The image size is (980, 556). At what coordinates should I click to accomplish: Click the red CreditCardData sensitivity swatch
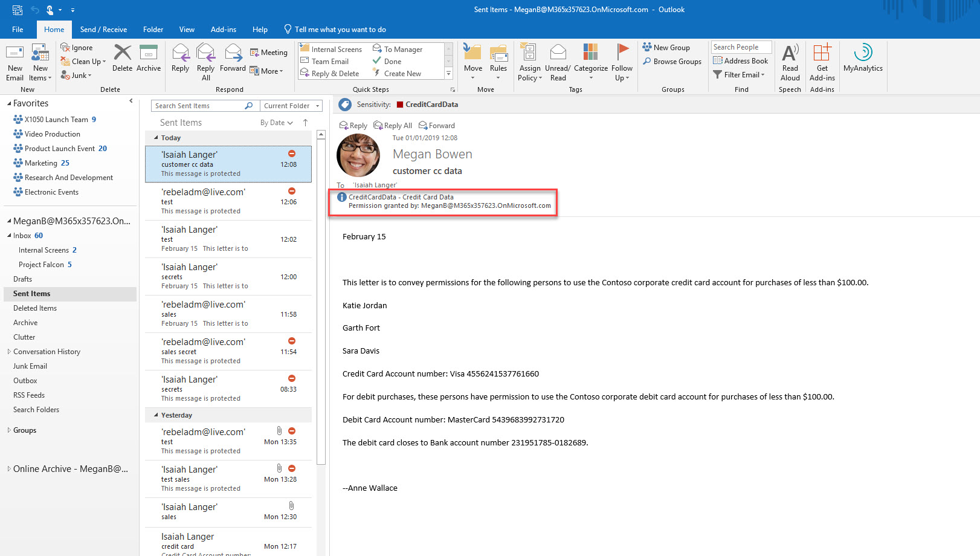[x=400, y=105]
